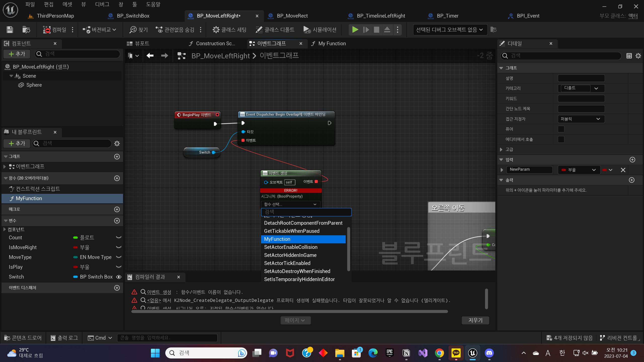Add new variable via plus in 변수 row
Screen dimensions: 644x362
117,221
